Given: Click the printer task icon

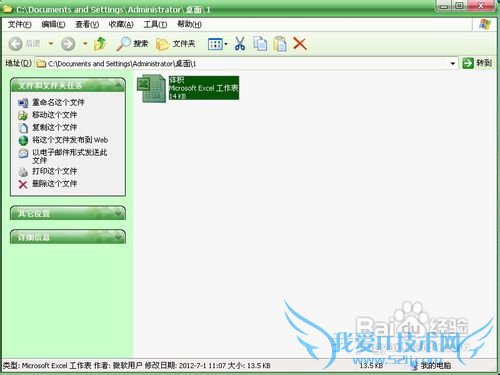Looking at the screenshot, I should (23, 172).
